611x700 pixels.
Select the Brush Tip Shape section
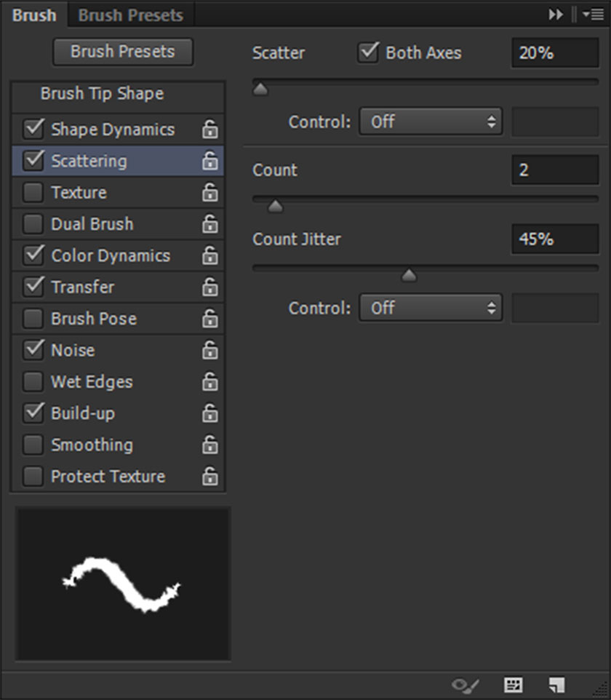[102, 94]
